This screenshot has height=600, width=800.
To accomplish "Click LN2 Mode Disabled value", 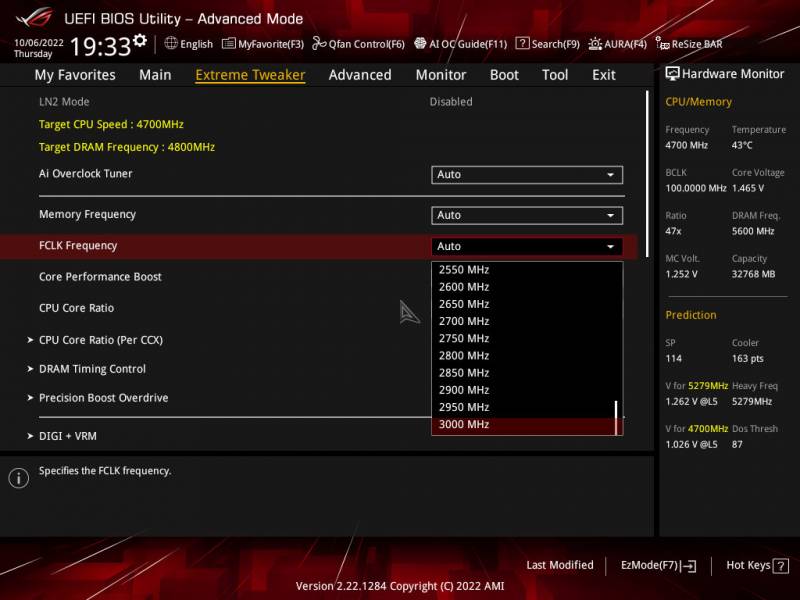I will pyautogui.click(x=451, y=102).
